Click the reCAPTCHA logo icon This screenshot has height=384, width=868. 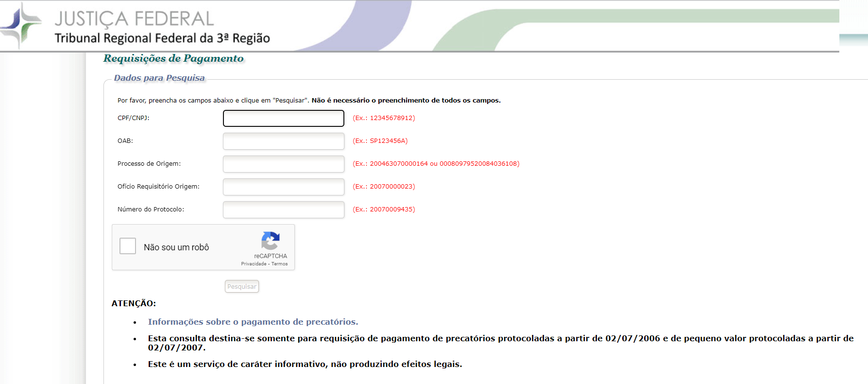point(270,241)
